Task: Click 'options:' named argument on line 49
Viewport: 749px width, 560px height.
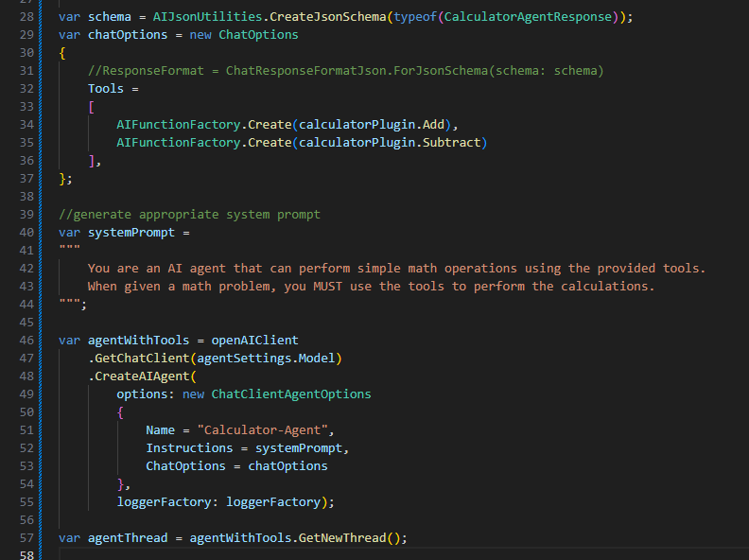Action: click(x=146, y=394)
